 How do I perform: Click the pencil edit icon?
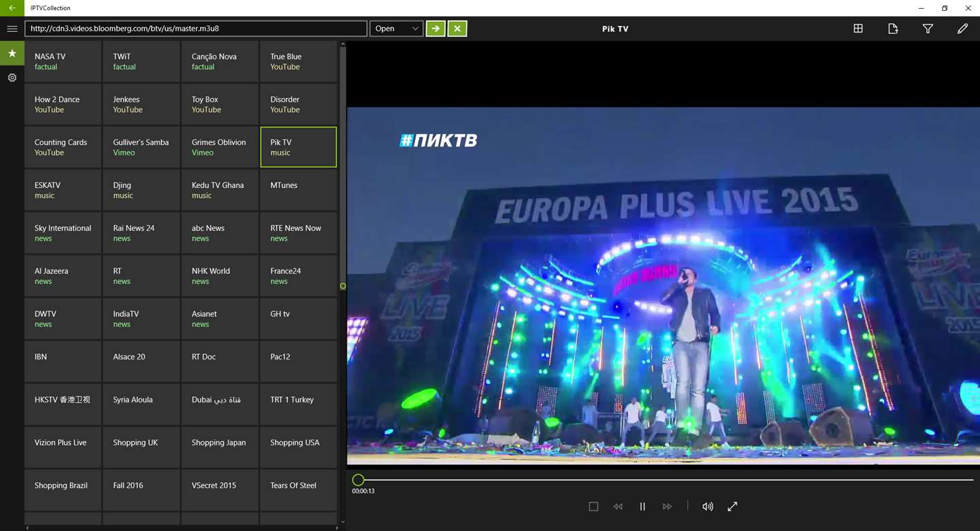click(x=962, y=29)
